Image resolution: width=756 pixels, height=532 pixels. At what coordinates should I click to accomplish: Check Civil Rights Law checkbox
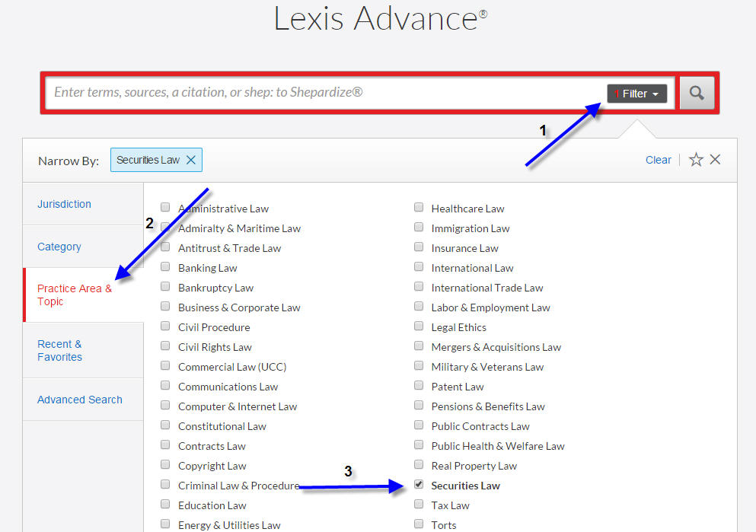coord(165,346)
